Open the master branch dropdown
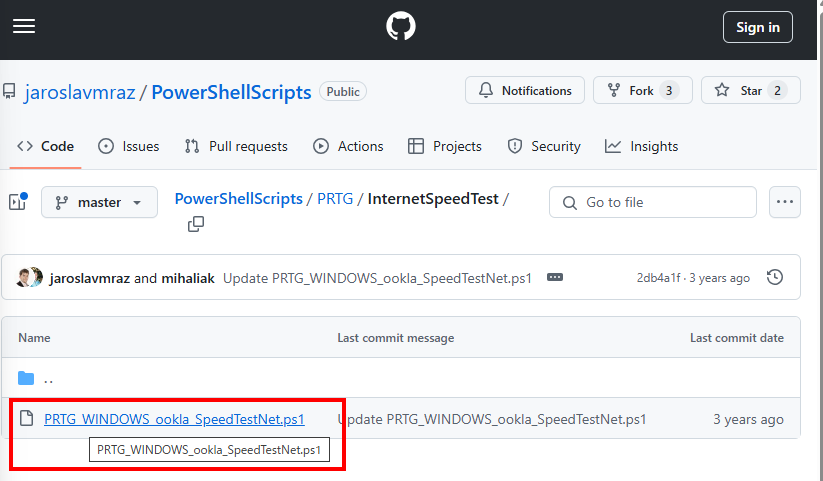This screenshot has height=481, width=823. [x=99, y=202]
